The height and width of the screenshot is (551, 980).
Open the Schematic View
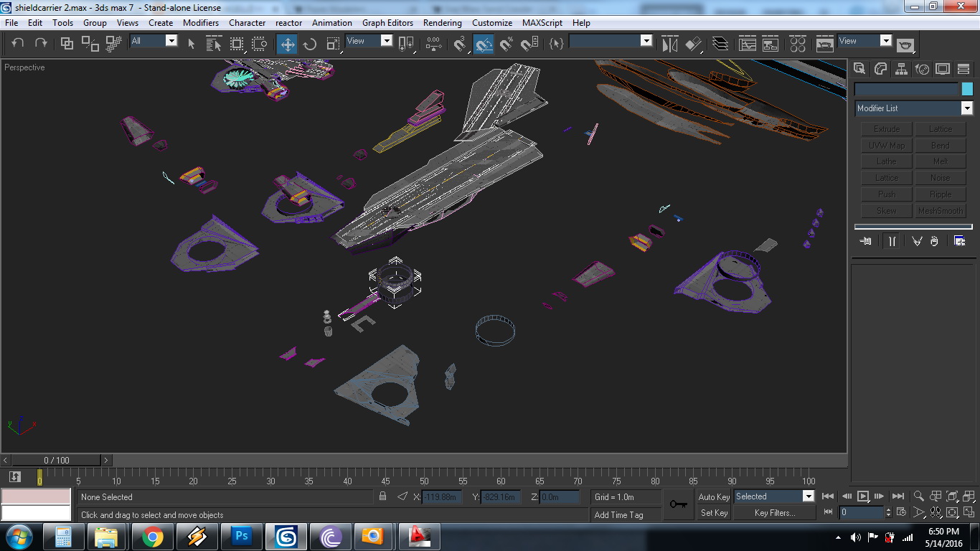[x=771, y=44]
